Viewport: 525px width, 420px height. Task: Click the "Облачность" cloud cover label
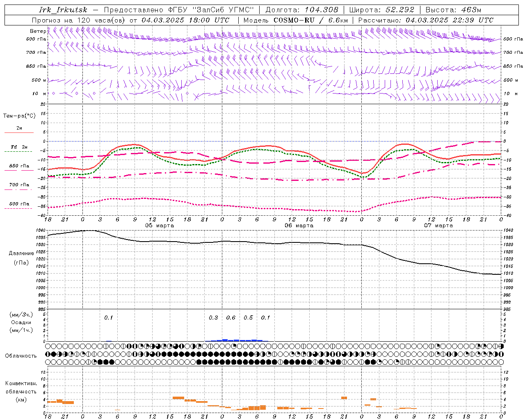(x=21, y=356)
